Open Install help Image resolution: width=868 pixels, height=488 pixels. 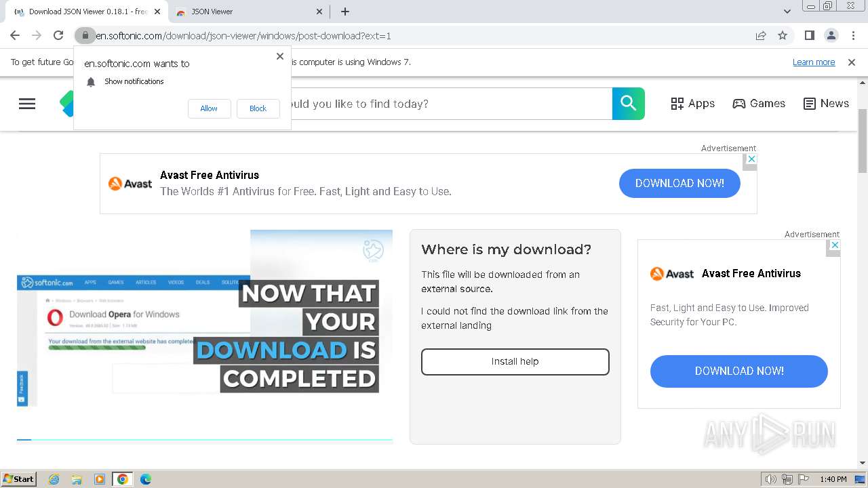(515, 362)
